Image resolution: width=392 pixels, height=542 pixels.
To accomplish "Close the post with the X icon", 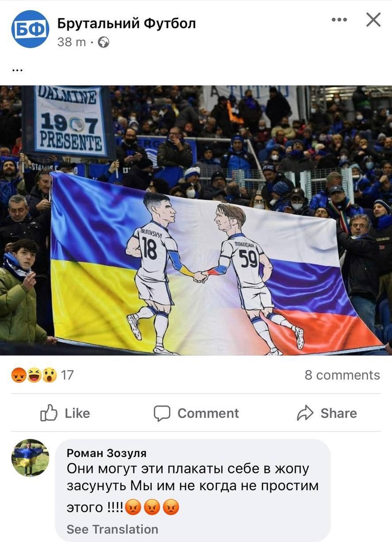I will pyautogui.click(x=373, y=20).
